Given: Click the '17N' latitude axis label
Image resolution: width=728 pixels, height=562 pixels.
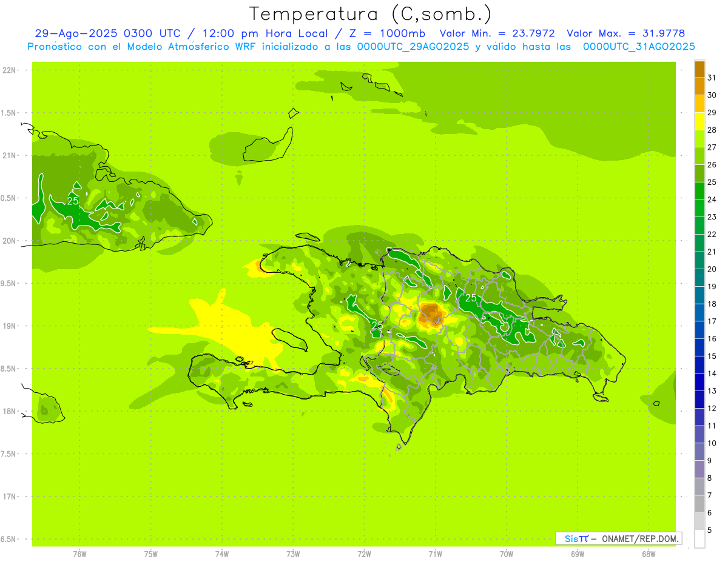Looking at the screenshot, I should [x=10, y=497].
